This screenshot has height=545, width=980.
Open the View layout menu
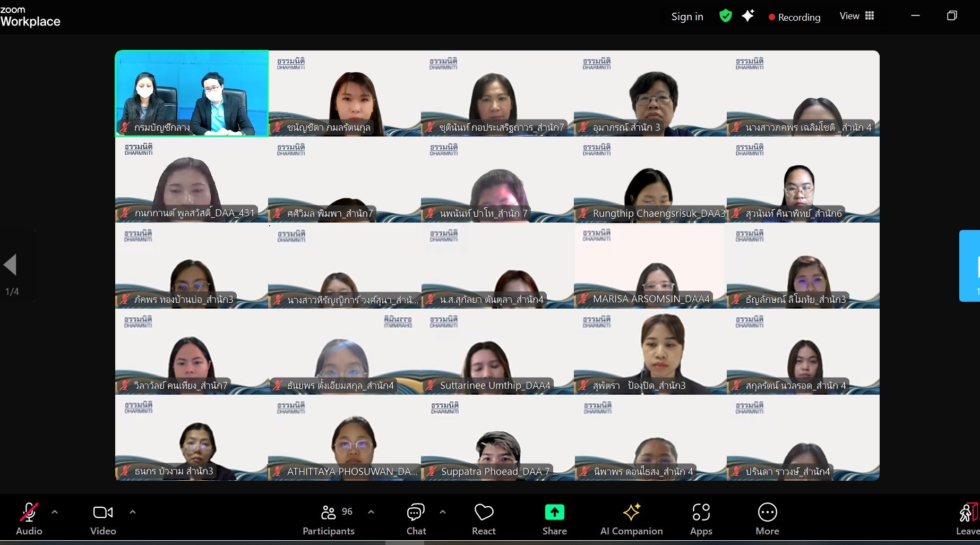coord(856,16)
